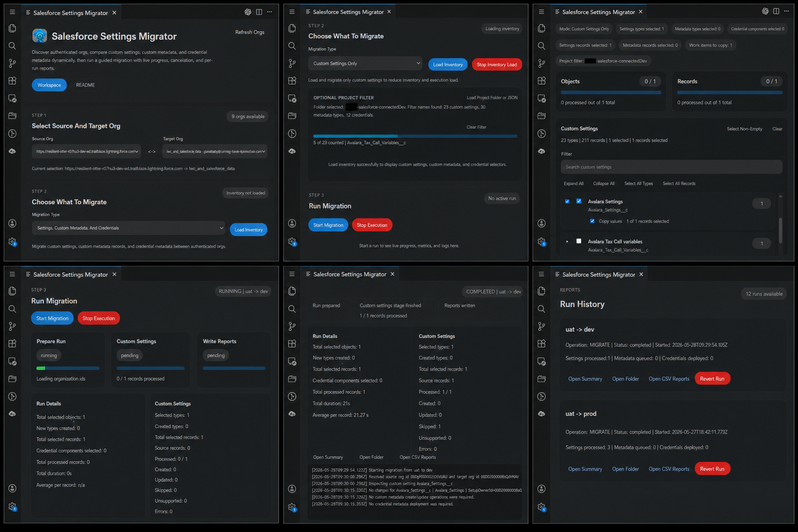Screen dimensions: 798x532
Task: Click the Records progress bar
Action: point(729,92)
